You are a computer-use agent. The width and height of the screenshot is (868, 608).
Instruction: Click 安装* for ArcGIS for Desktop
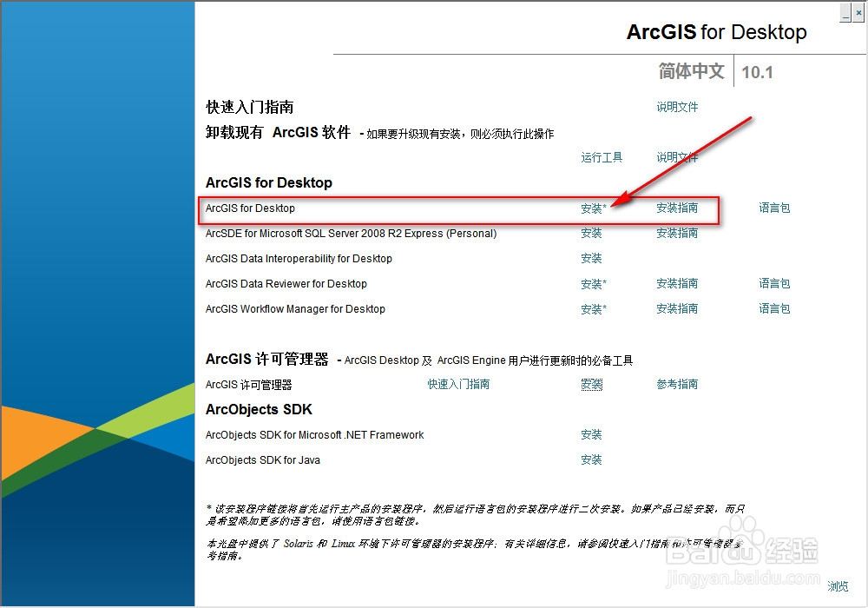pyautogui.click(x=594, y=208)
